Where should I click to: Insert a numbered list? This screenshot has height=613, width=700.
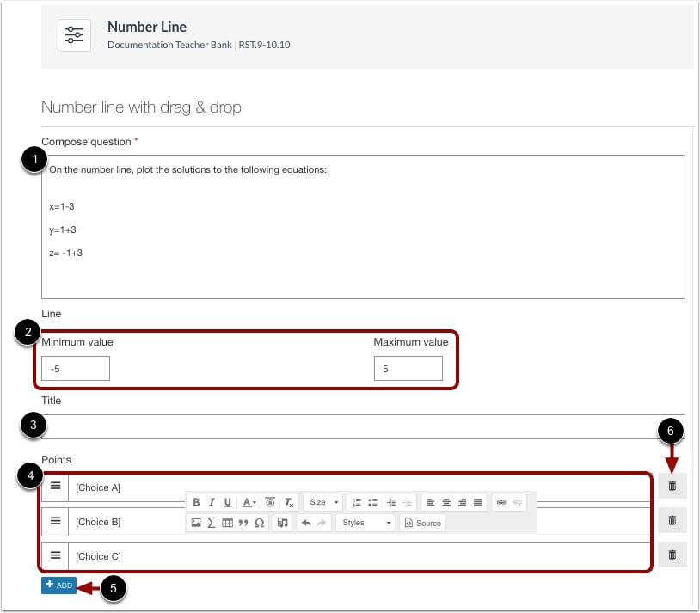click(x=357, y=502)
